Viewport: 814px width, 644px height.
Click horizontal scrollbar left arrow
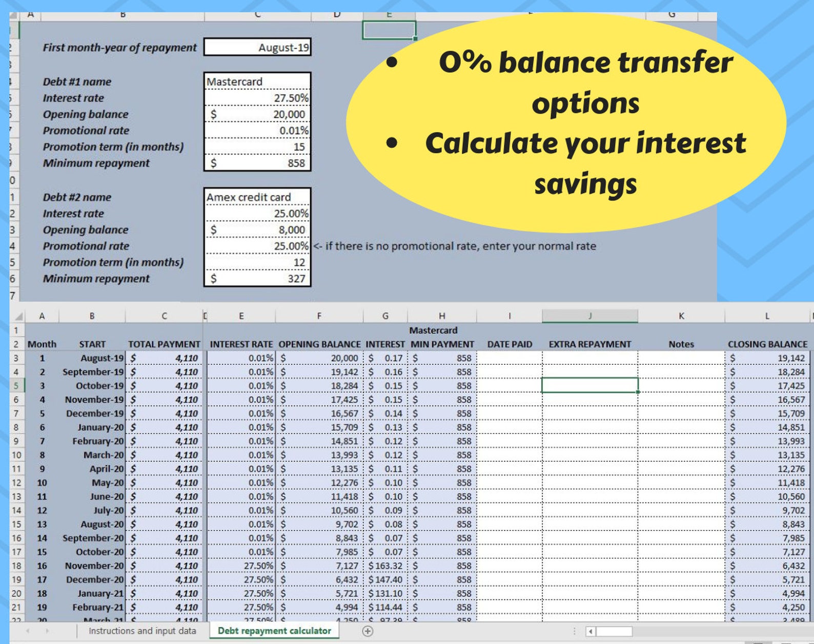pyautogui.click(x=591, y=631)
